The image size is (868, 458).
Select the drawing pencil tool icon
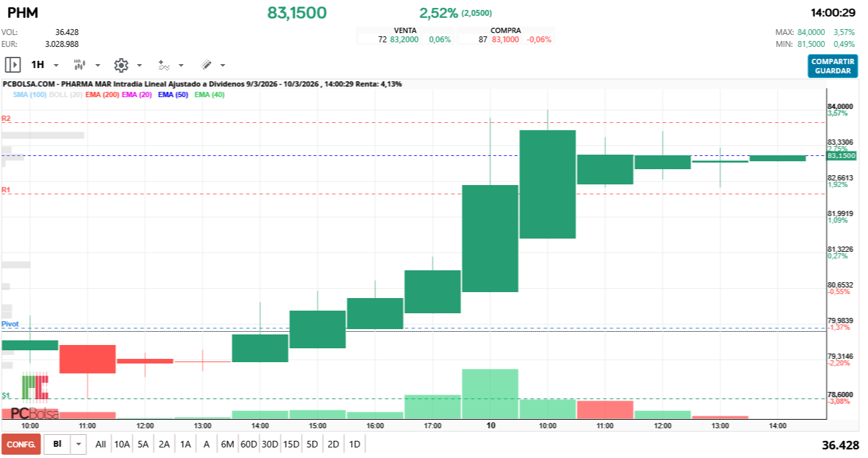[206, 65]
